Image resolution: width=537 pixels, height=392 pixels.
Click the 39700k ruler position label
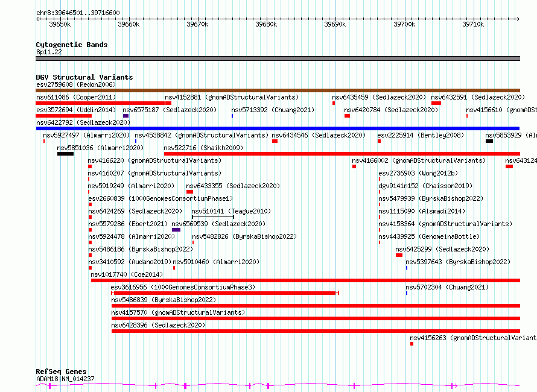pyautogui.click(x=404, y=24)
